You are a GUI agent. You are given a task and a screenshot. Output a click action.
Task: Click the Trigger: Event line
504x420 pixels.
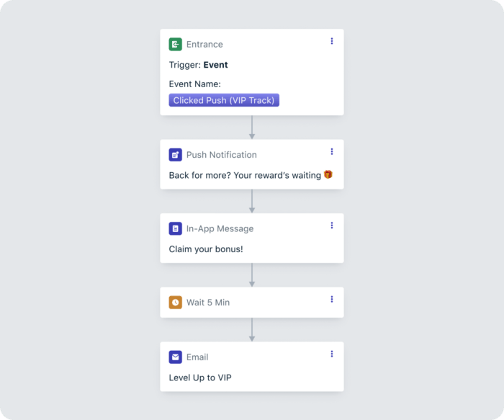pyautogui.click(x=199, y=65)
